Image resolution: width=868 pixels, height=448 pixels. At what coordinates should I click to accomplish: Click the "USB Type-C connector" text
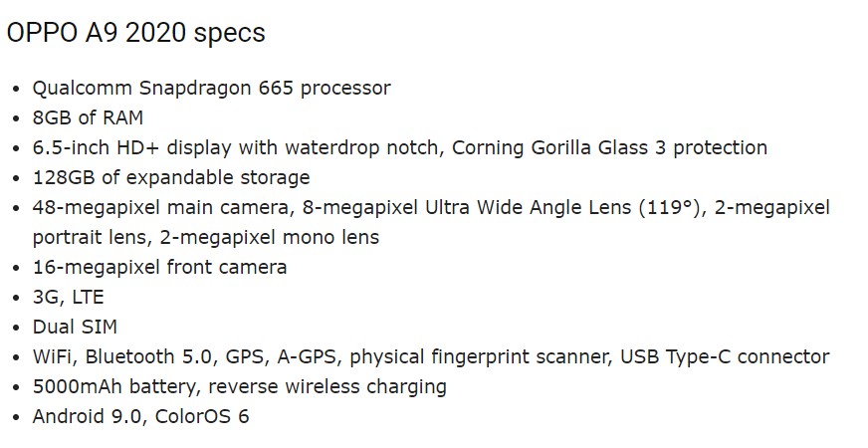tap(725, 356)
